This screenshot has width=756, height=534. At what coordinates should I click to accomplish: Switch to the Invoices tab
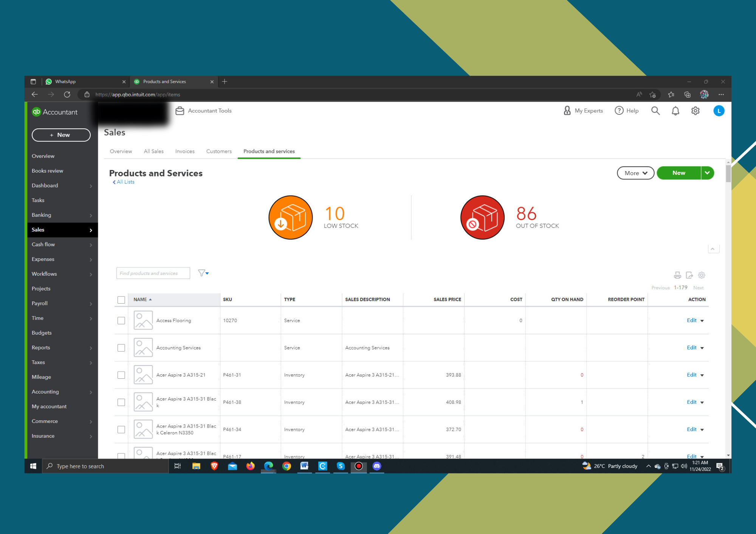(x=185, y=151)
